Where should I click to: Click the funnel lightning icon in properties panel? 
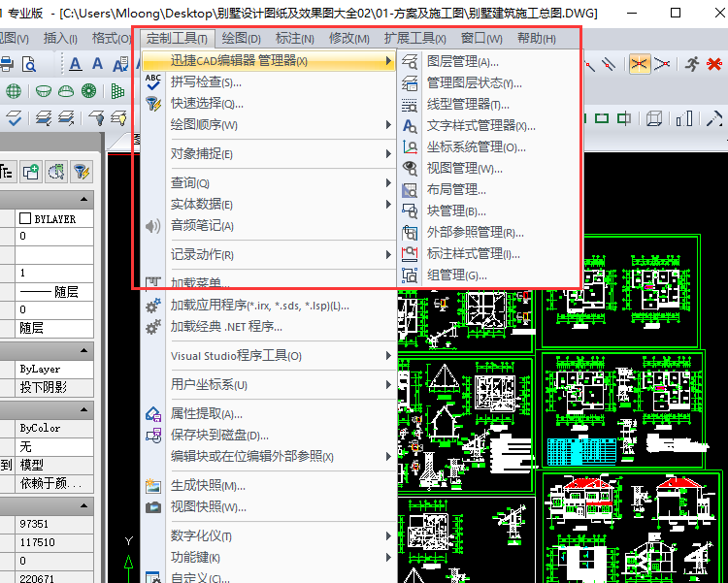pyautogui.click(x=82, y=172)
